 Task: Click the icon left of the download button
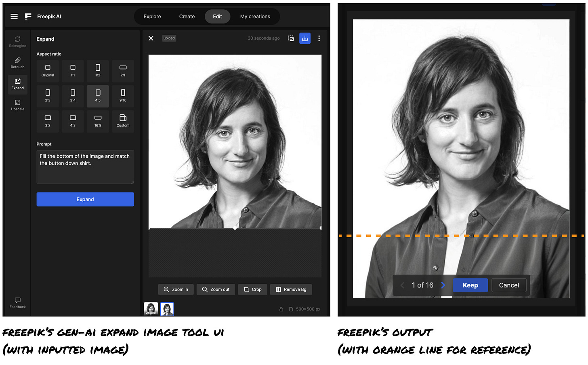tap(291, 38)
